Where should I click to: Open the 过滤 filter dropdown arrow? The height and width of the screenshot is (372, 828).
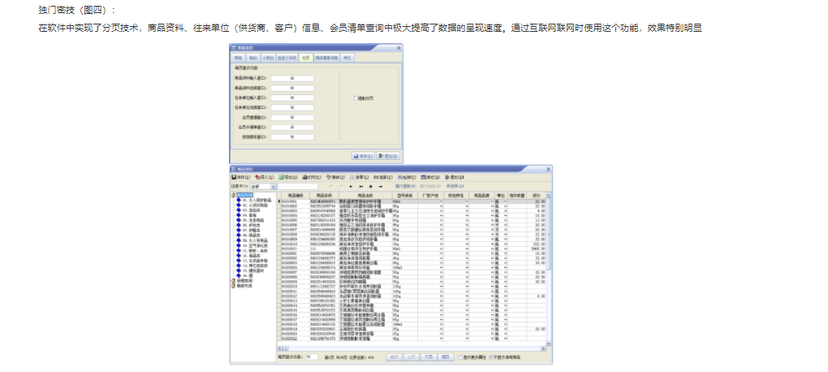274,187
